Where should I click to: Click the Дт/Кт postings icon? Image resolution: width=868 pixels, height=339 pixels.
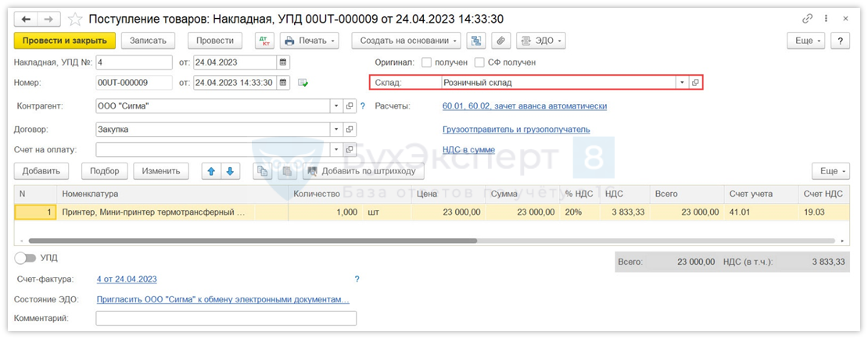264,41
